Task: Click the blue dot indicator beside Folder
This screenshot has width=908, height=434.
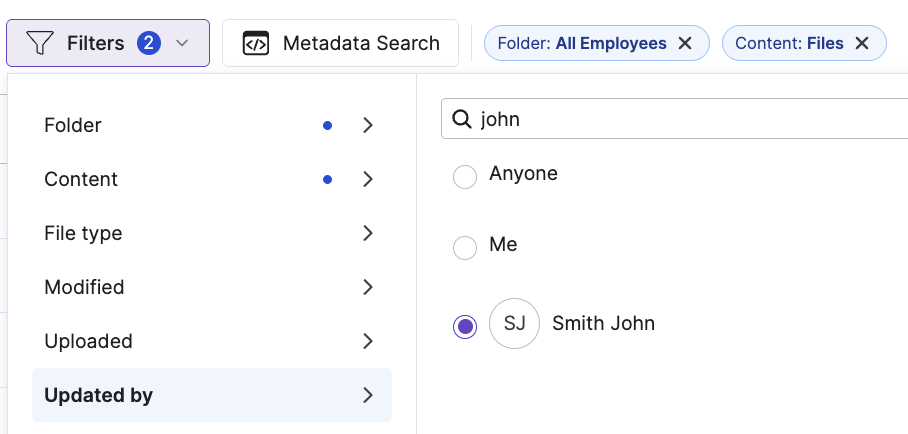Action: (327, 125)
